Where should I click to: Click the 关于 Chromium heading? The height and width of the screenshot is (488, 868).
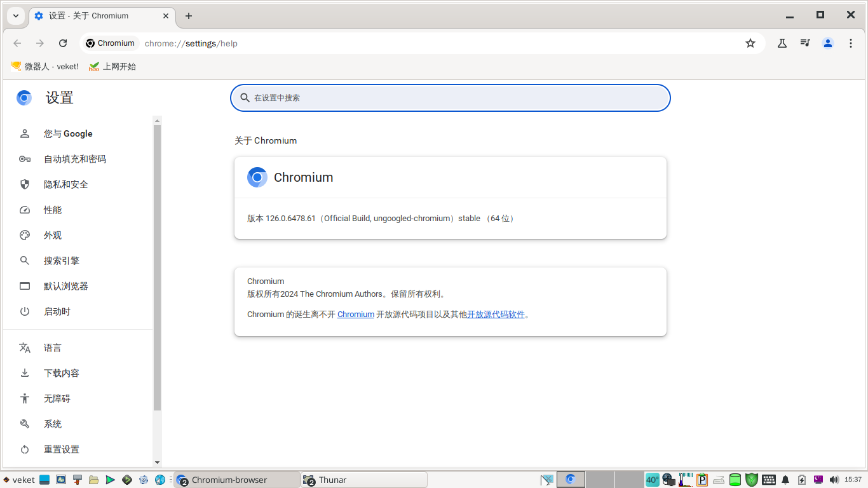pos(266,140)
